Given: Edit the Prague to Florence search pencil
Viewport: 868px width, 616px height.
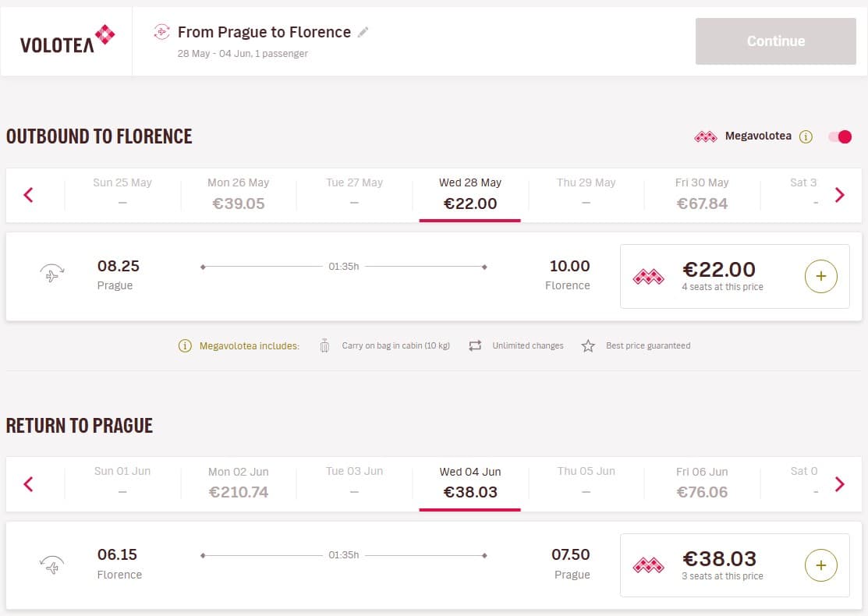Looking at the screenshot, I should pos(363,33).
